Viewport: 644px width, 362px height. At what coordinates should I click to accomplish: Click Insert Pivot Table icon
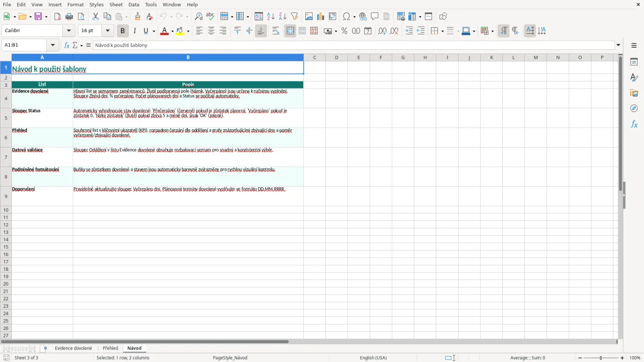click(333, 17)
